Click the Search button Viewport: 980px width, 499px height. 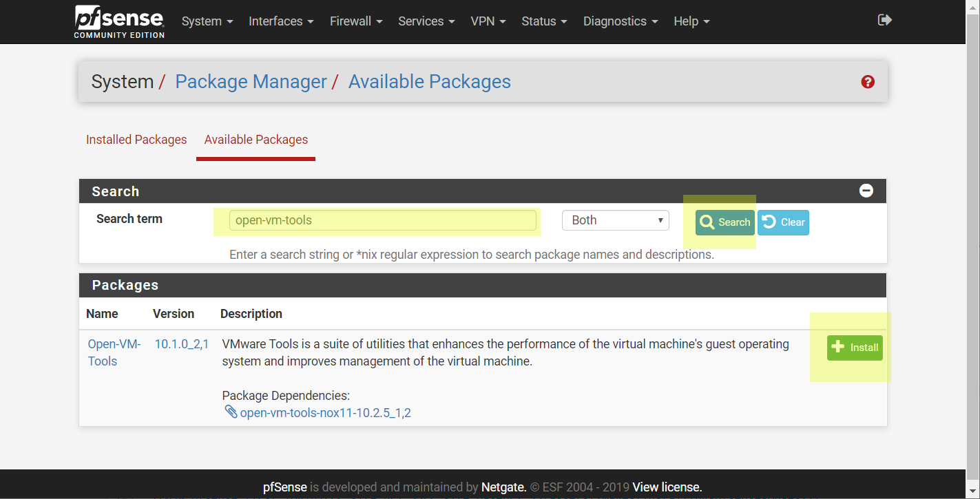tap(725, 222)
